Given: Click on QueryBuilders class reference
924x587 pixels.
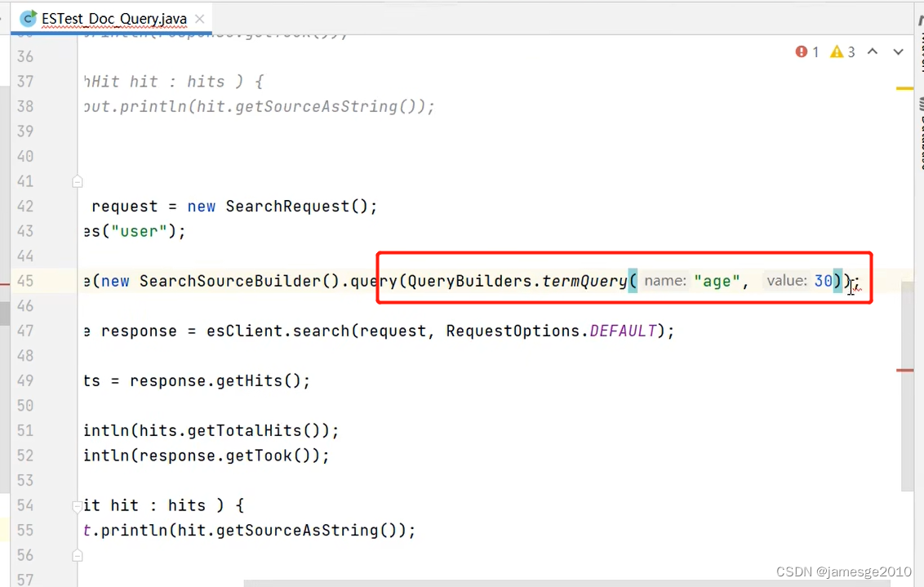Looking at the screenshot, I should coord(469,281).
